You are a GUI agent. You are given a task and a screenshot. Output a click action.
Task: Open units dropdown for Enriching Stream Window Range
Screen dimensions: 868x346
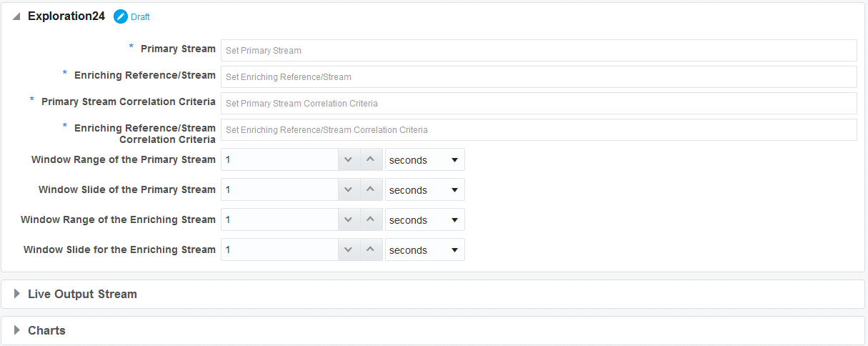425,219
